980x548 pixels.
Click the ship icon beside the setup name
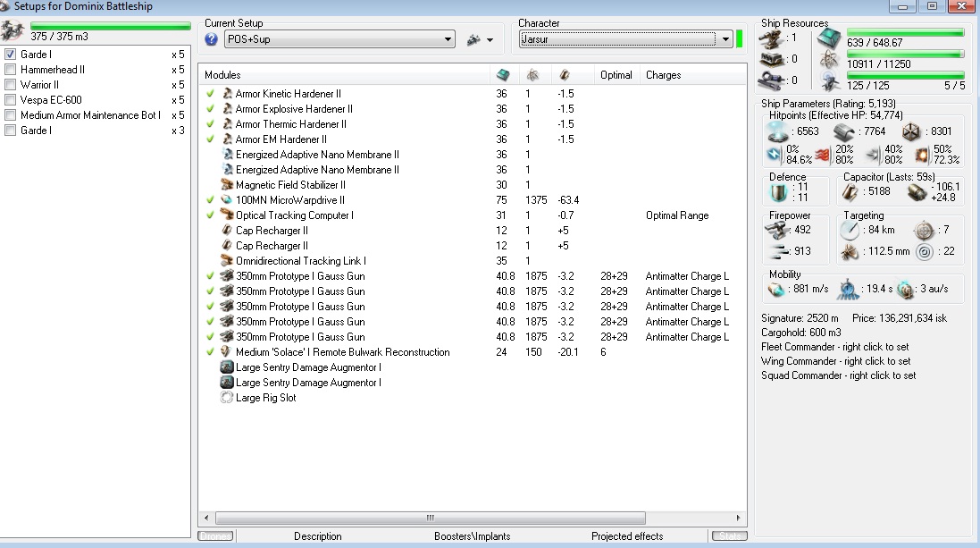[x=473, y=39]
